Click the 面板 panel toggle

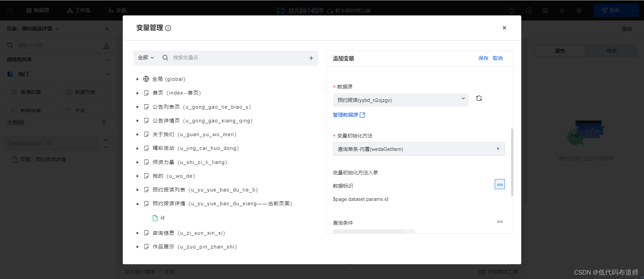coord(627,29)
